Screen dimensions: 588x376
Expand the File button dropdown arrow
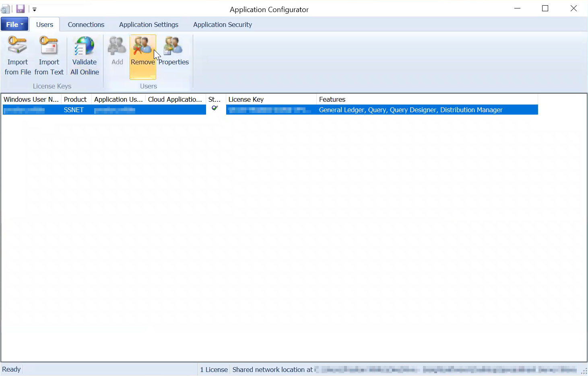(22, 24)
